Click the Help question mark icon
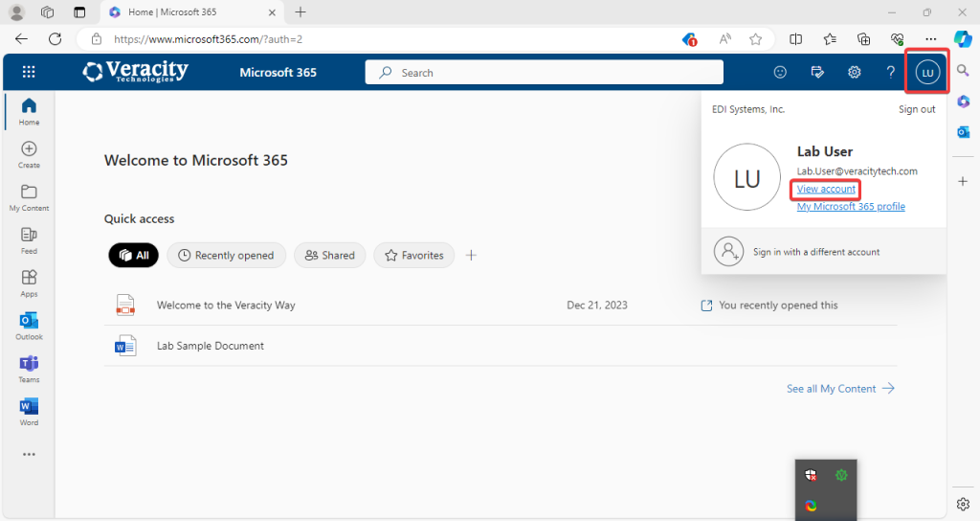Viewport: 980px width, 521px height. pyautogui.click(x=890, y=72)
